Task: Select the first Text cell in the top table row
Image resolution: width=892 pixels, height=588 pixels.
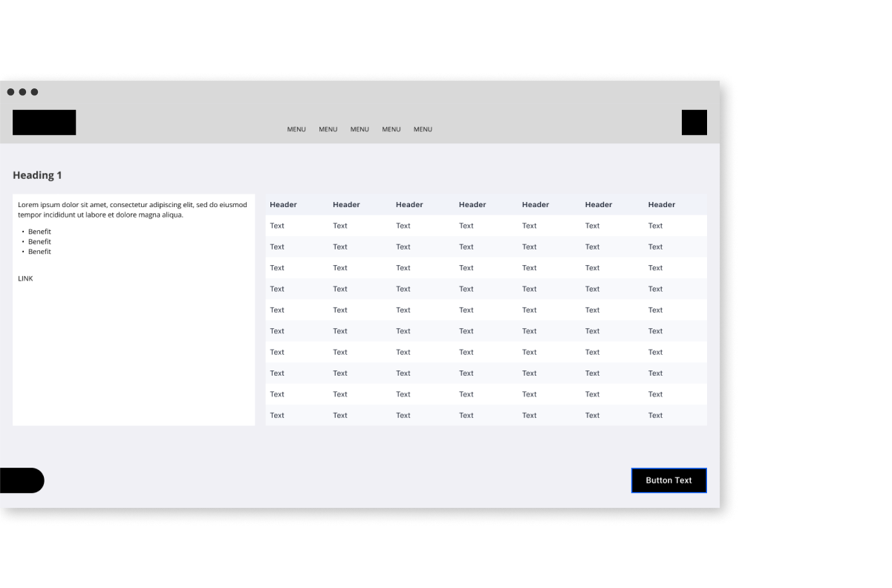Action: (x=277, y=226)
